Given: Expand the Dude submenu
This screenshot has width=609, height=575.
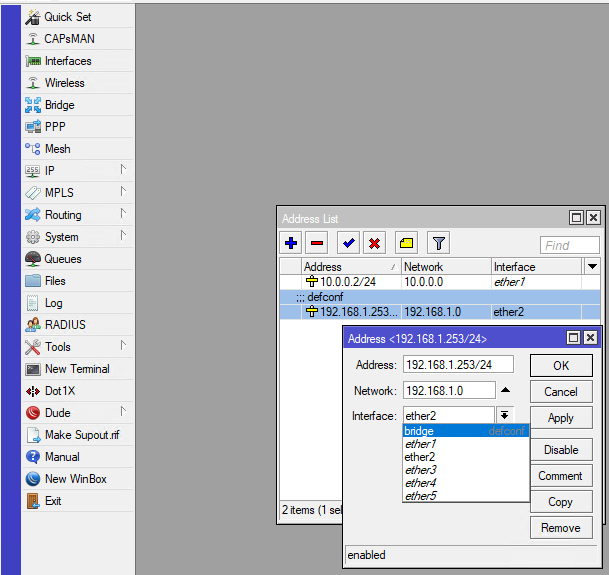Looking at the screenshot, I should pos(123,411).
